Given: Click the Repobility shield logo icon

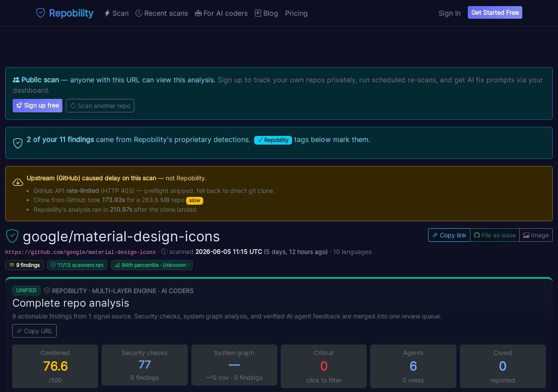Looking at the screenshot, I should [x=41, y=13].
